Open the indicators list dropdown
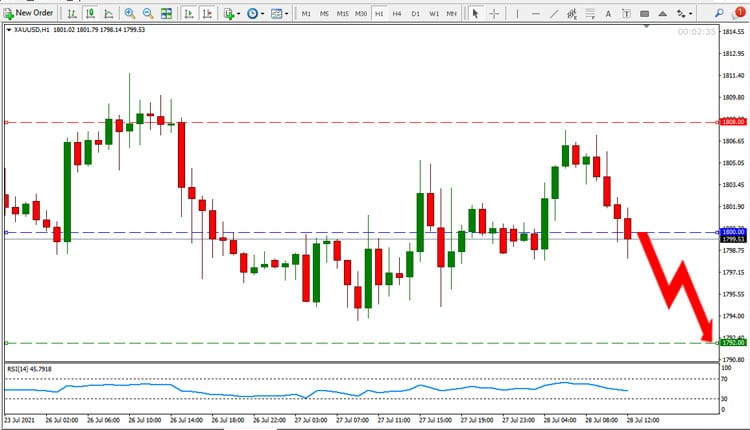 click(231, 13)
